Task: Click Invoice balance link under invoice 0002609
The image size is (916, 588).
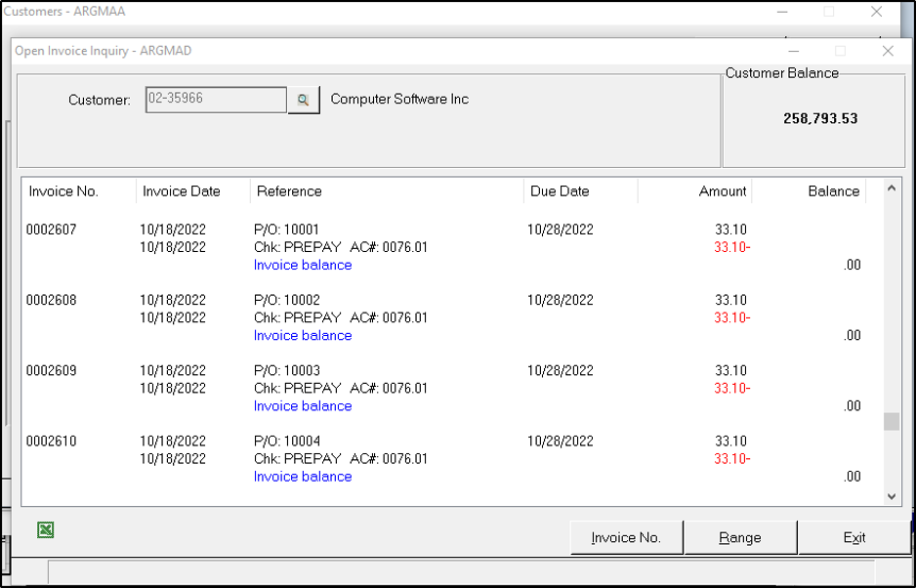Action: [x=303, y=405]
